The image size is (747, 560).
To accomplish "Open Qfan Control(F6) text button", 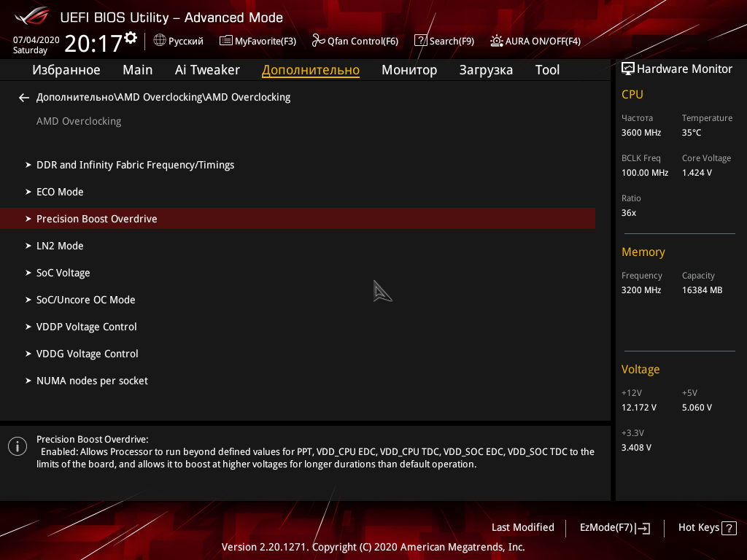I will pyautogui.click(x=363, y=42).
